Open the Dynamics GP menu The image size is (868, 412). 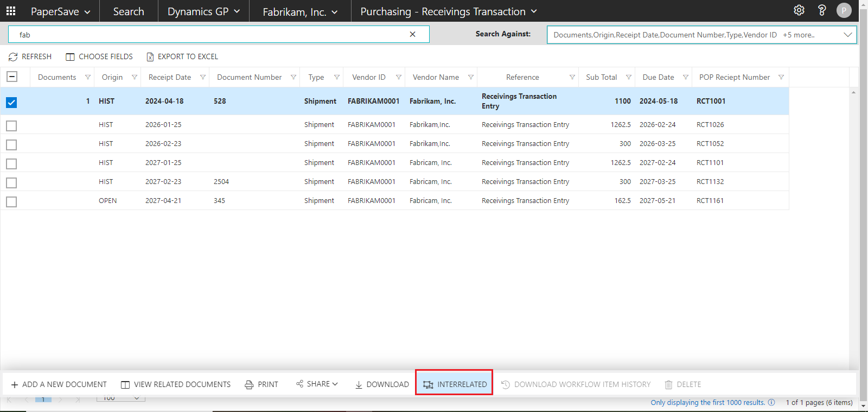click(x=203, y=11)
